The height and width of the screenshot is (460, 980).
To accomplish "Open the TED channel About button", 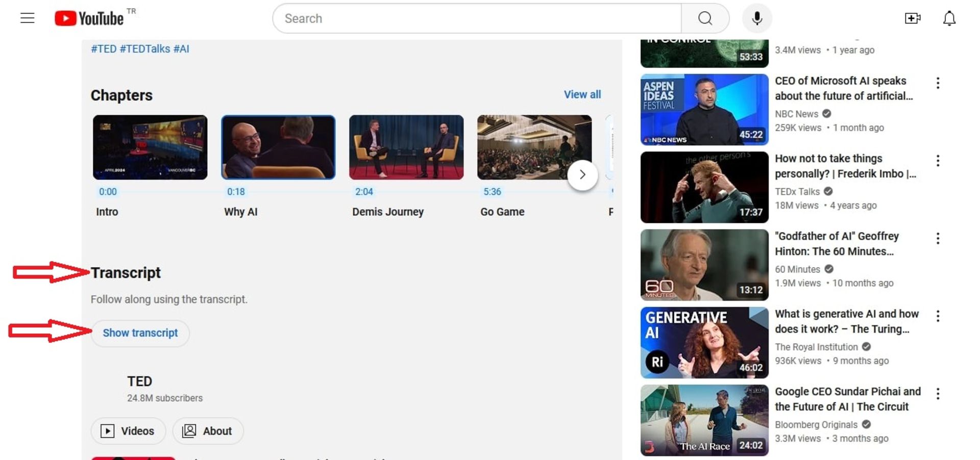I will [208, 431].
